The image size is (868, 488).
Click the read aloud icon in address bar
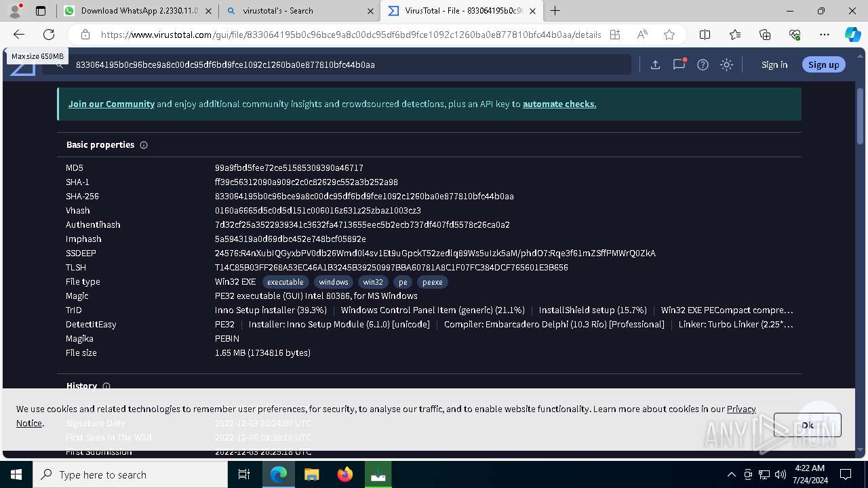[642, 35]
